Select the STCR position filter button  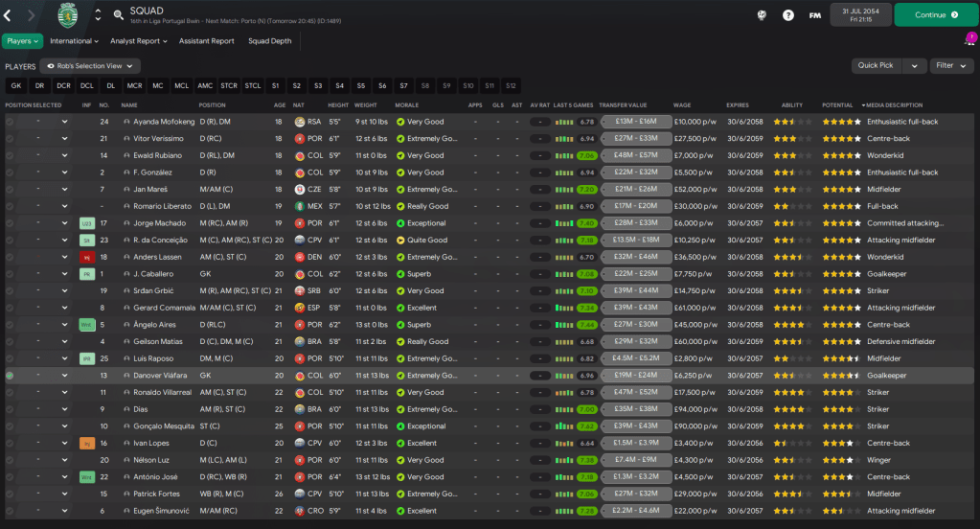228,85
